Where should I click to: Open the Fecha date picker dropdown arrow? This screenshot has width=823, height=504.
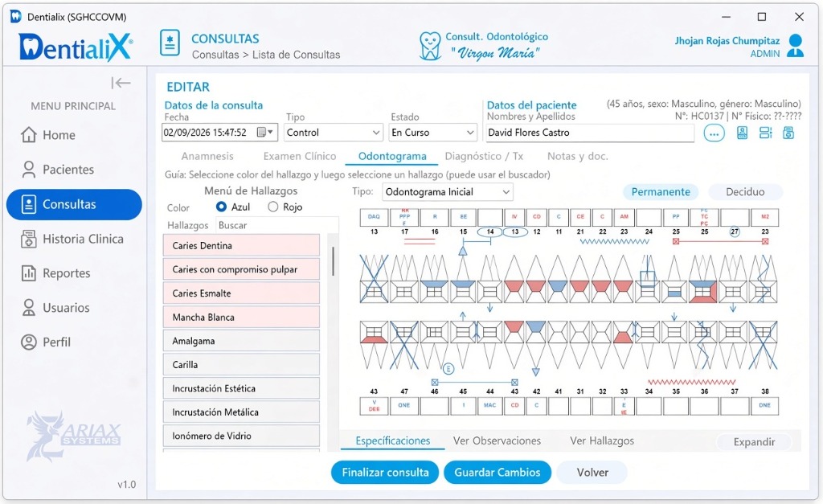point(270,133)
